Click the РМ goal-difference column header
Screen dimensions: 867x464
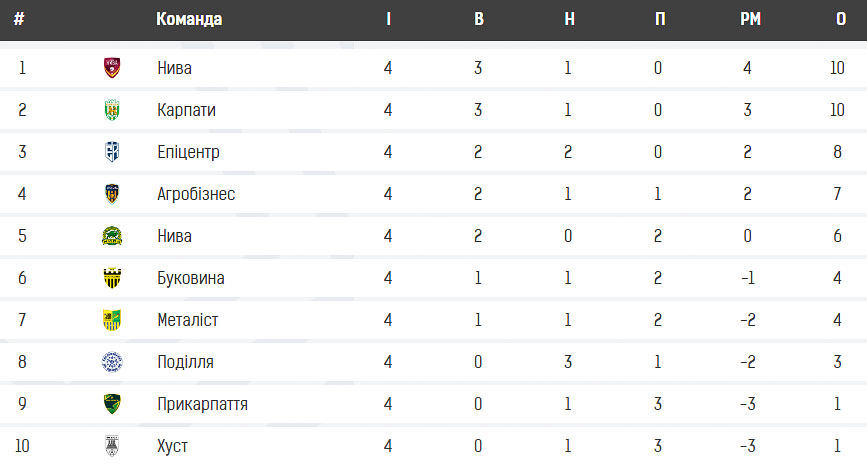(x=750, y=19)
